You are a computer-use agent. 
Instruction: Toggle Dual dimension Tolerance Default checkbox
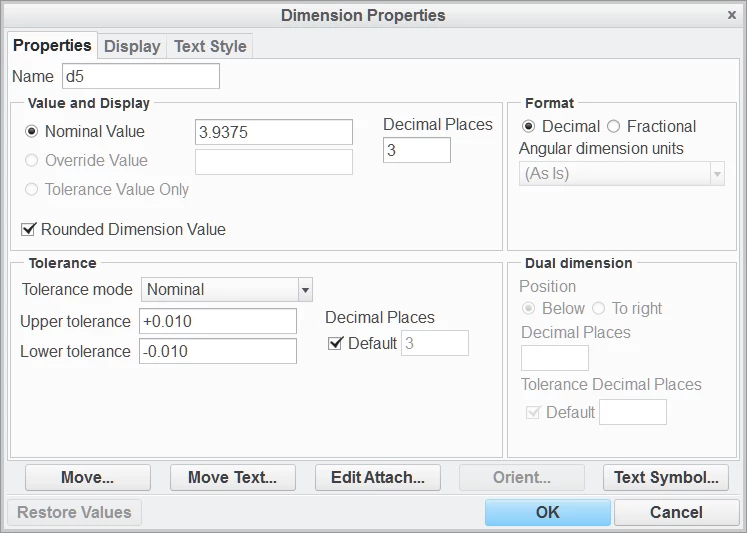click(533, 412)
